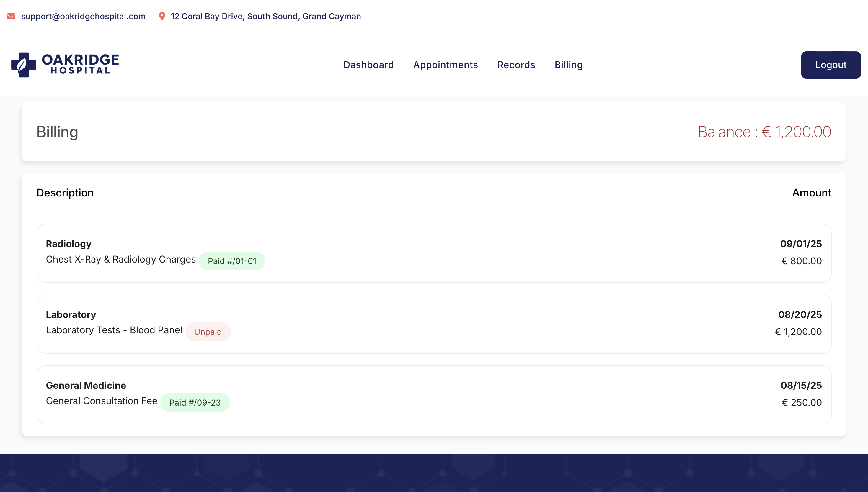
Task: Click Laboratory Tests - Blood Panel text
Action: 114,330
